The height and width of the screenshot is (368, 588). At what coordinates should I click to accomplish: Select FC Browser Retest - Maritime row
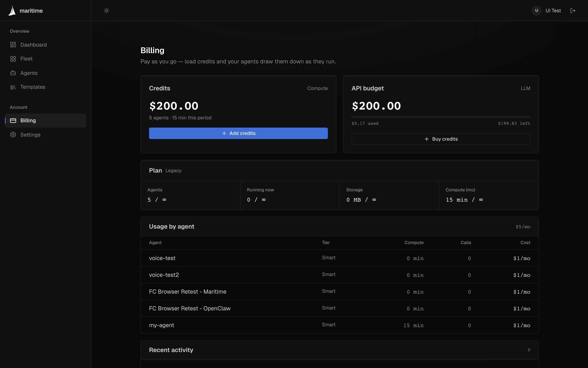(x=340, y=292)
